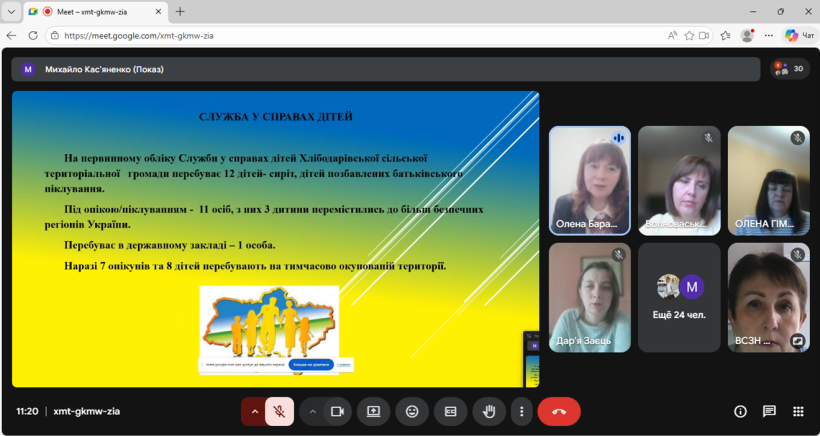Open a new browser tab
The height and width of the screenshot is (436, 820).
(x=180, y=12)
